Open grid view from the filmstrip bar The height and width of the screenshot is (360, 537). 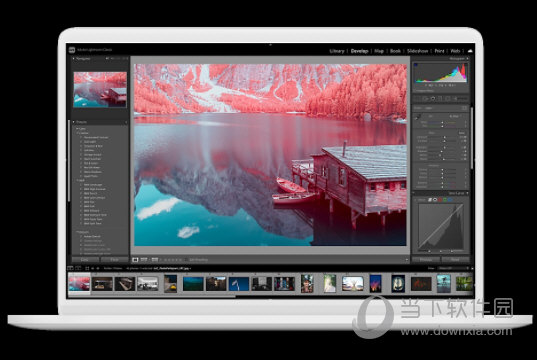(x=87, y=268)
